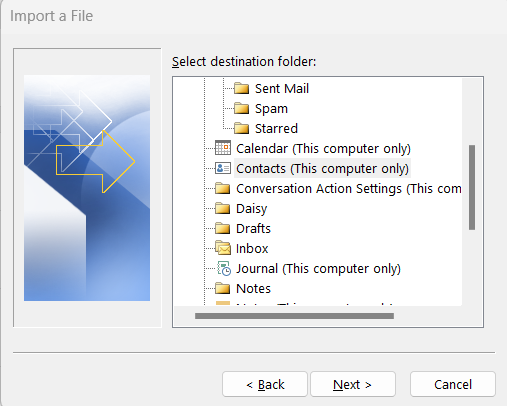Go to previous step with Back
Screen dimensions: 507x406
(x=265, y=384)
